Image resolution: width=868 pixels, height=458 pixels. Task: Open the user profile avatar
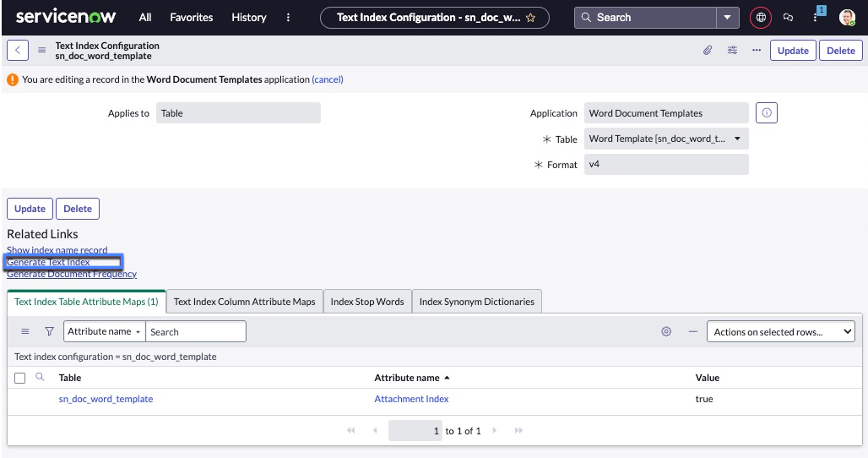click(x=847, y=18)
